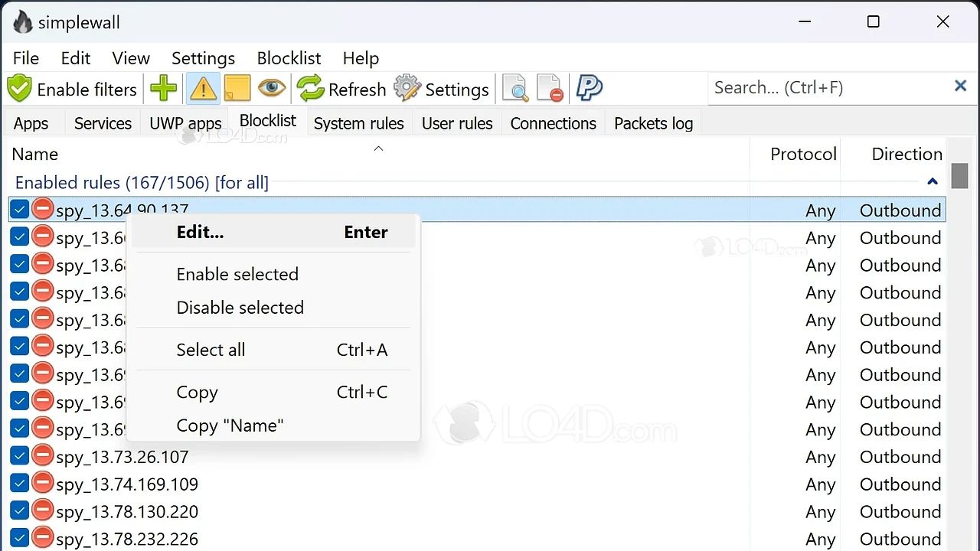The image size is (980, 551).
Task: Switch to the UWP apps tab
Action: coord(185,123)
